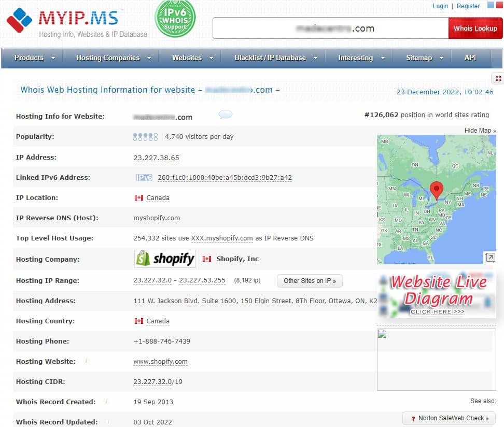Open the Interesting menu
This screenshot has width=504, height=427.
(x=356, y=58)
